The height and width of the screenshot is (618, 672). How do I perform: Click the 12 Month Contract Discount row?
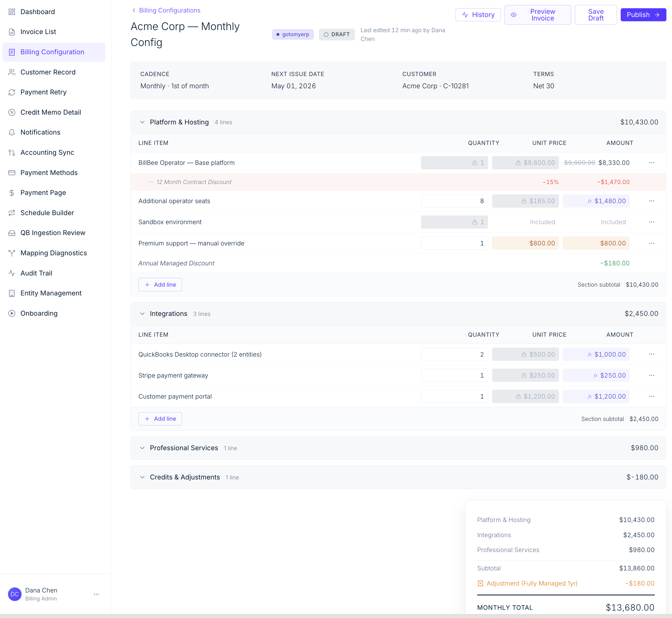pyautogui.click(x=398, y=182)
